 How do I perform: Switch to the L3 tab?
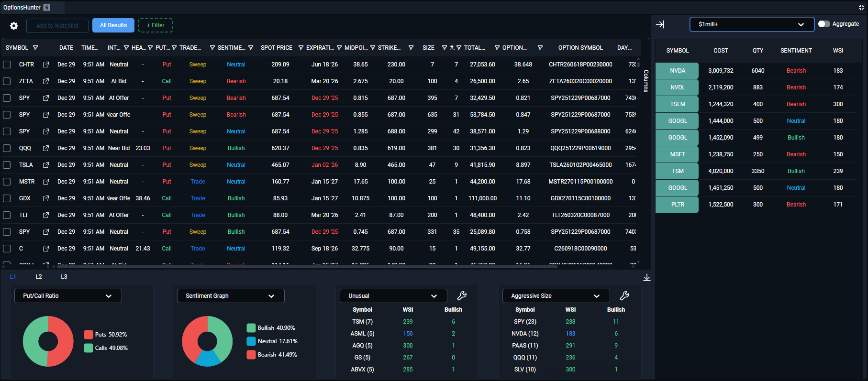[64, 277]
